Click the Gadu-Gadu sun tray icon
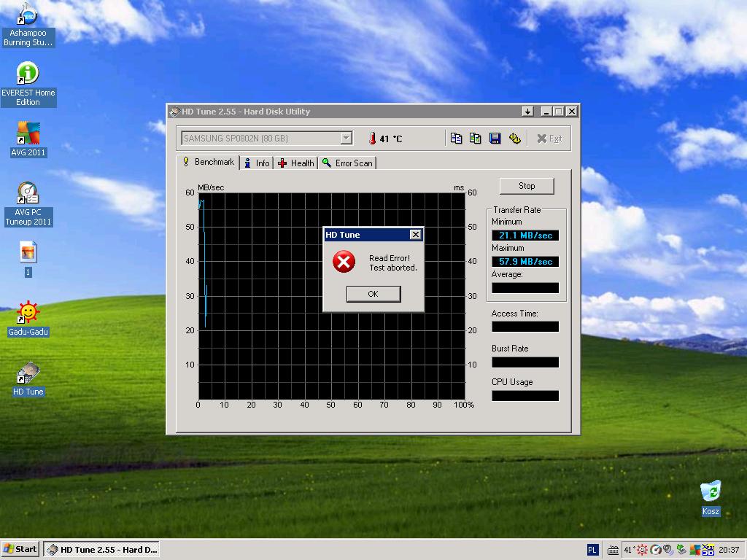The width and height of the screenshot is (747, 560). (642, 550)
